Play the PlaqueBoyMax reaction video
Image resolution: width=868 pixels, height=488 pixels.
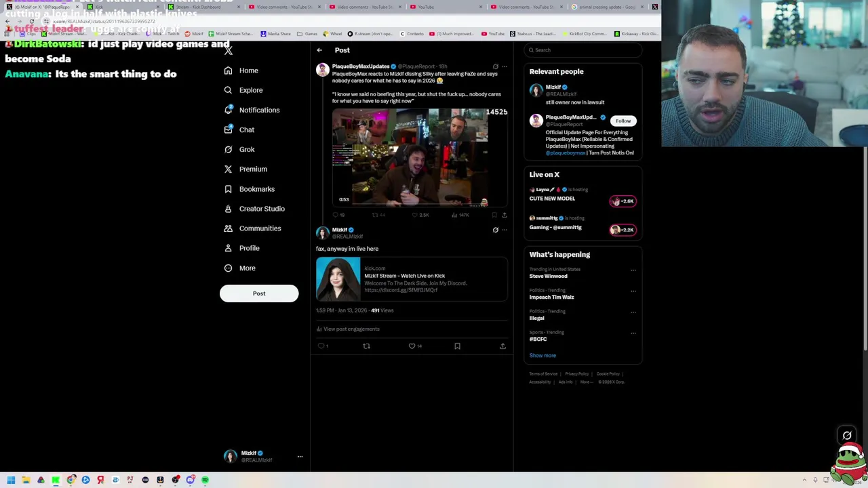click(x=420, y=157)
